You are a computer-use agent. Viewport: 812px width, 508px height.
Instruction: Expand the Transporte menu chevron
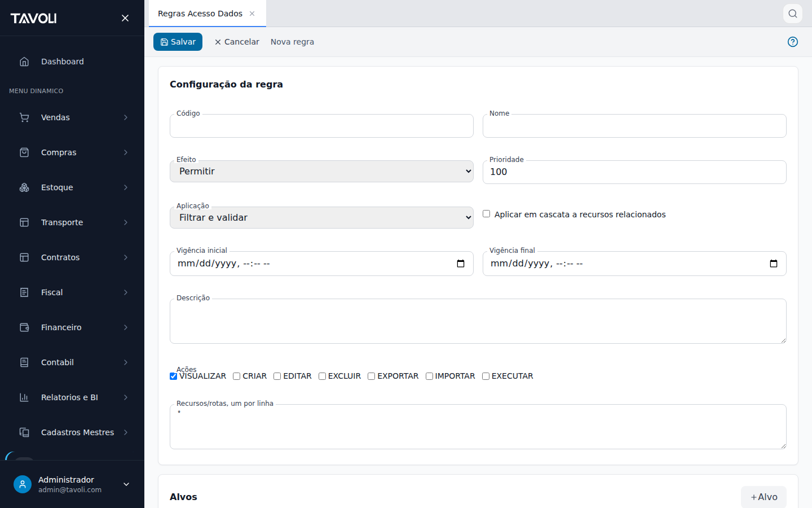pyautogui.click(x=126, y=222)
